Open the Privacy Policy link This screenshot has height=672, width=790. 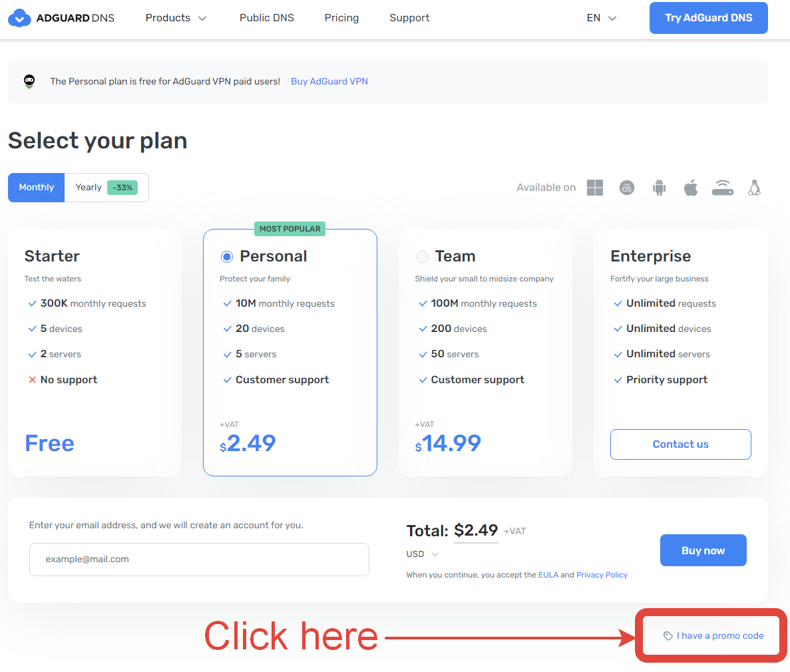pos(602,575)
